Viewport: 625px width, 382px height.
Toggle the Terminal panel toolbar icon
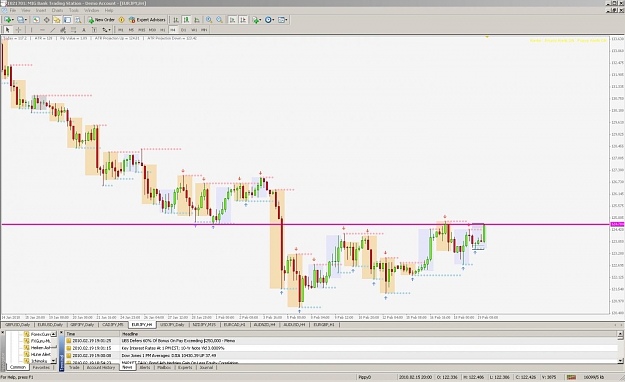tap(67, 20)
